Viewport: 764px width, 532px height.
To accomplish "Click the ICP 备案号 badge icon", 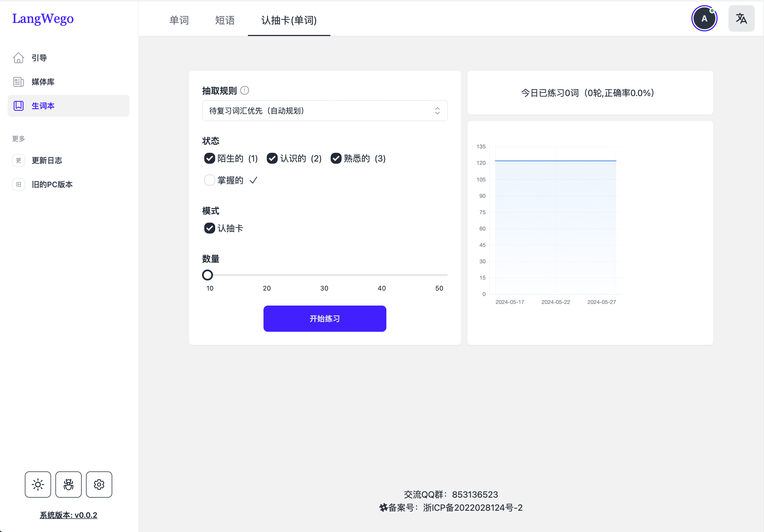I will pos(383,508).
